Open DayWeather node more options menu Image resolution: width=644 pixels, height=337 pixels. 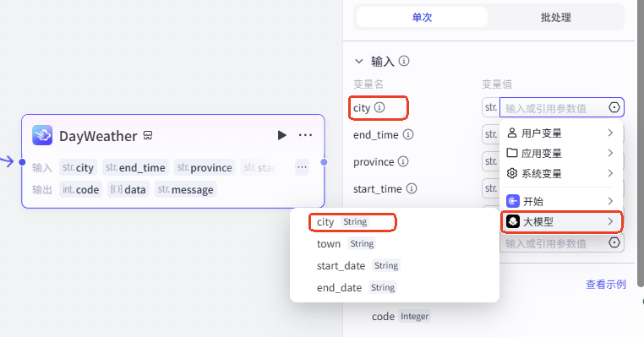pyautogui.click(x=305, y=135)
